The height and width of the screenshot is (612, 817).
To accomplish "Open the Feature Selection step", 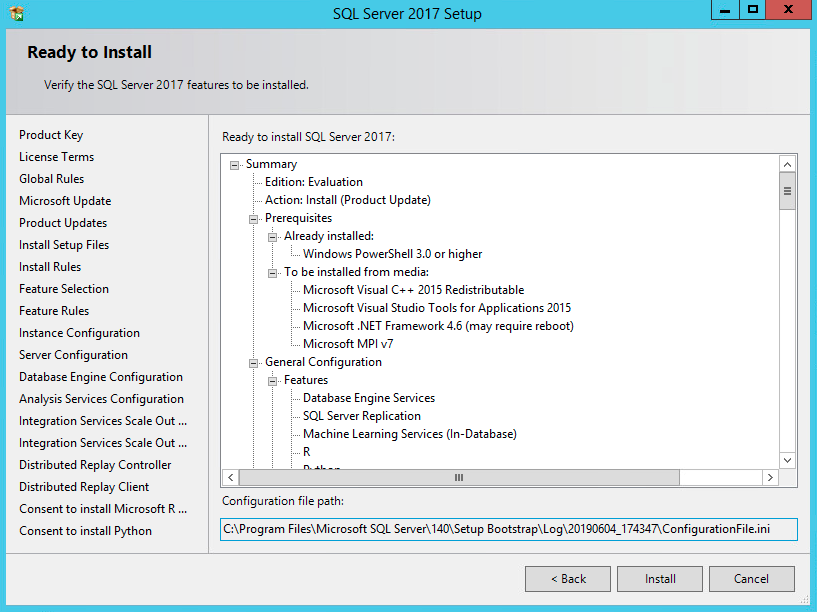I will 64,289.
